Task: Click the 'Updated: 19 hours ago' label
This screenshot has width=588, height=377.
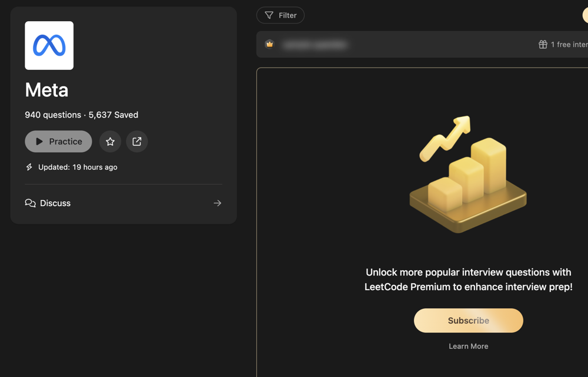Action: click(78, 167)
